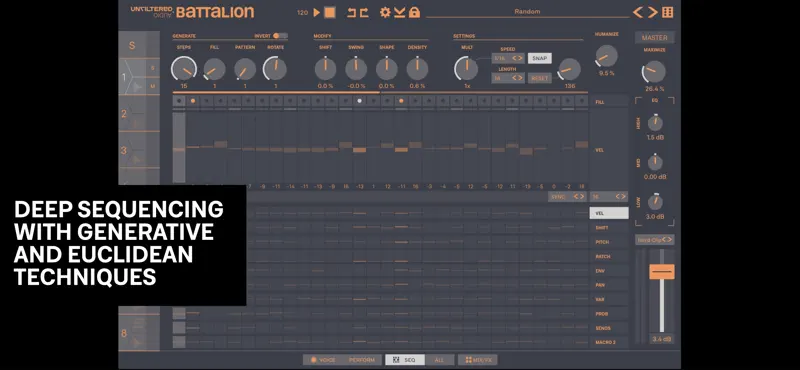Image resolution: width=800 pixels, height=370 pixels.
Task: Open the preset browser grid icon
Action: click(667, 12)
